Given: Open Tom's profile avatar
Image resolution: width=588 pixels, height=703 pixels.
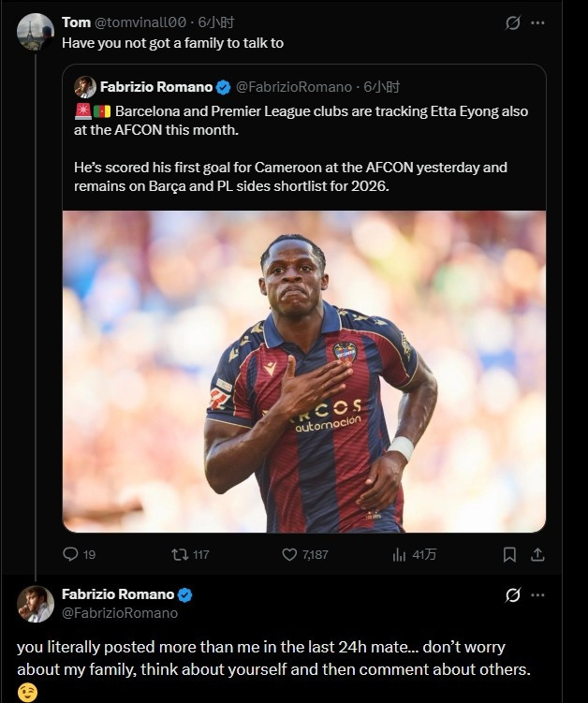Looking at the screenshot, I should pos(36,32).
